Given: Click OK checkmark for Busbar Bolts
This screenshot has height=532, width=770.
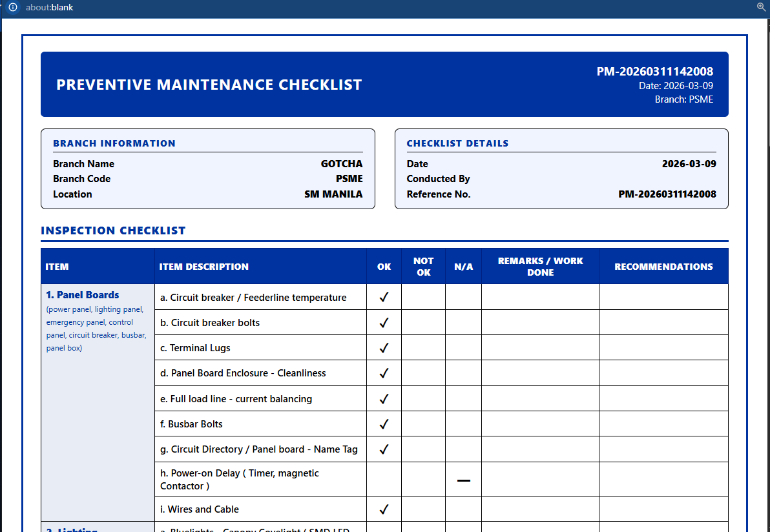Looking at the screenshot, I should pyautogui.click(x=384, y=424).
